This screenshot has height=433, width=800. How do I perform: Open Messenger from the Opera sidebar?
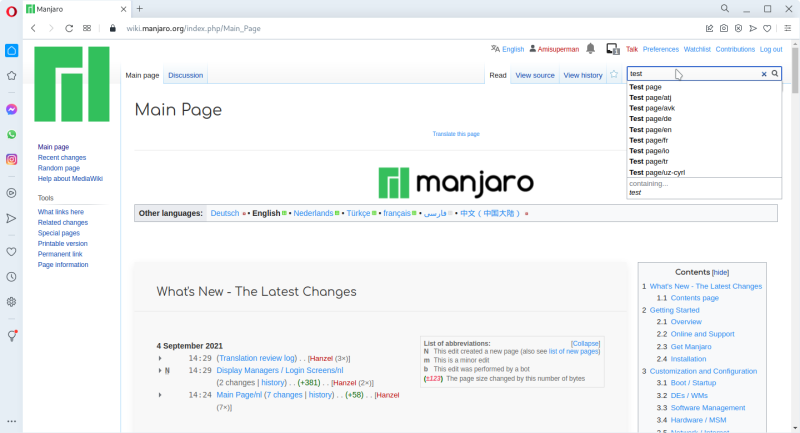pyautogui.click(x=11, y=109)
